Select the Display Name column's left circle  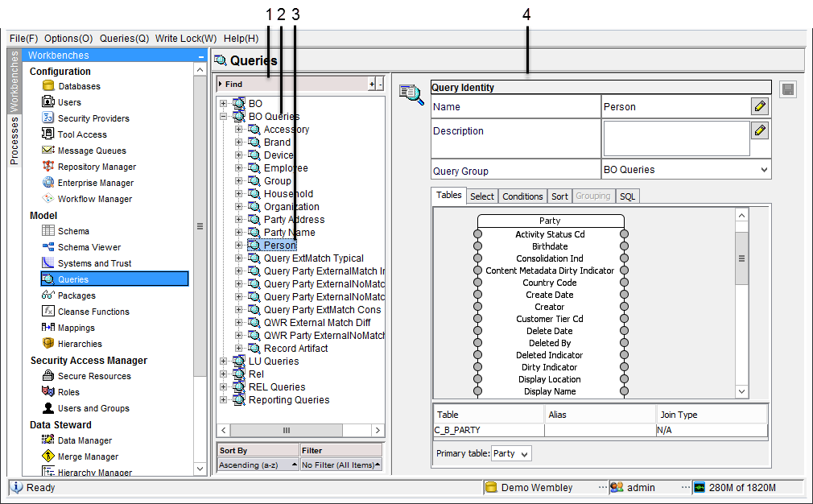477,391
